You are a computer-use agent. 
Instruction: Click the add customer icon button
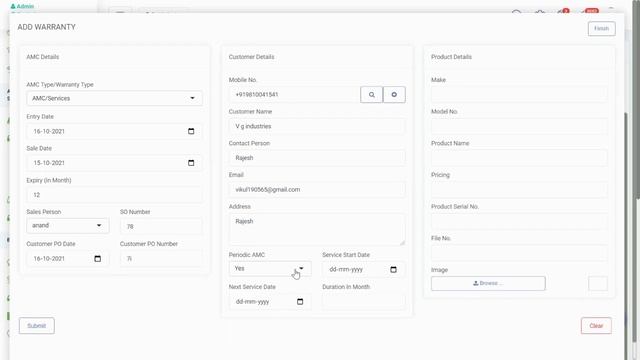pyautogui.click(x=394, y=95)
